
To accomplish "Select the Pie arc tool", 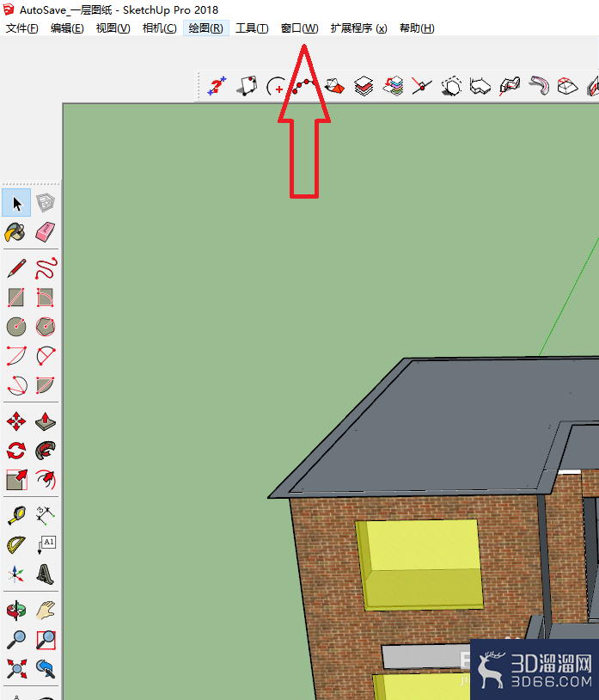I will pyautogui.click(x=45, y=385).
